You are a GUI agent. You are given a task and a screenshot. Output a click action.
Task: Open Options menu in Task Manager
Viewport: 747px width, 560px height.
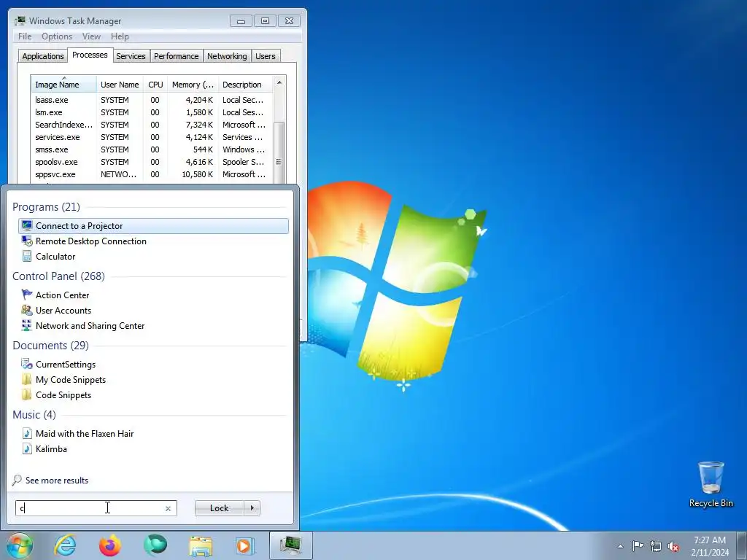[57, 36]
